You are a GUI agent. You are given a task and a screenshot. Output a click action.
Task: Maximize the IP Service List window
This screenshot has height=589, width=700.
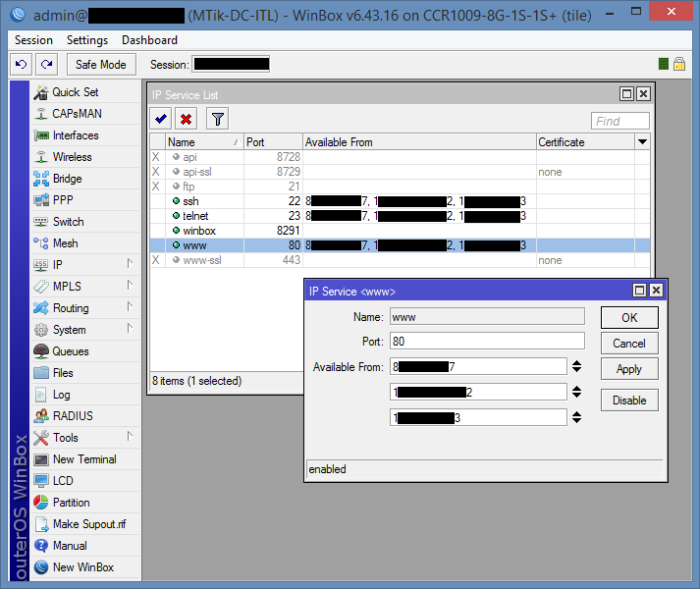pyautogui.click(x=626, y=94)
